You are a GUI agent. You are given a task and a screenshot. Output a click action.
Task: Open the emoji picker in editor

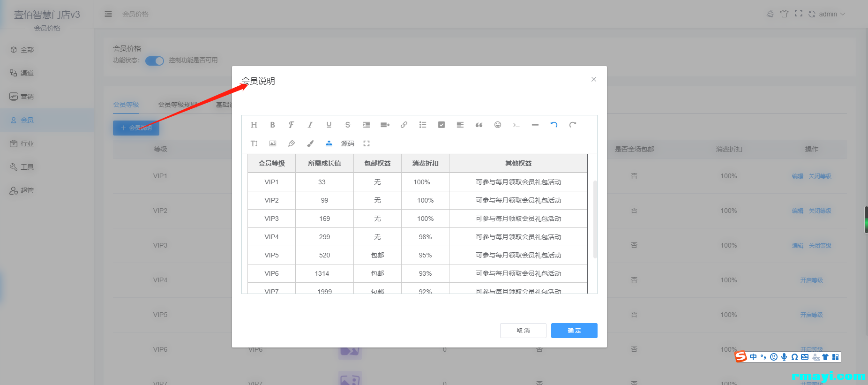(x=497, y=125)
